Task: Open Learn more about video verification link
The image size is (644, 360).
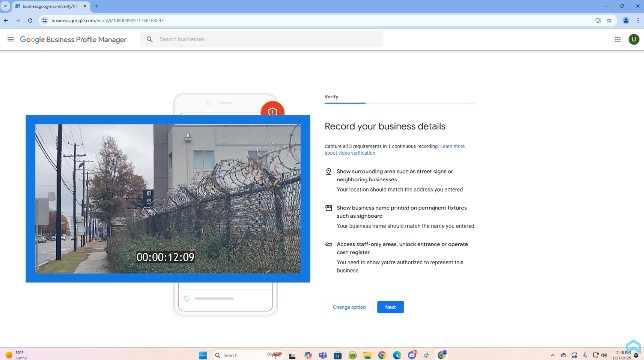Action: coord(394,150)
